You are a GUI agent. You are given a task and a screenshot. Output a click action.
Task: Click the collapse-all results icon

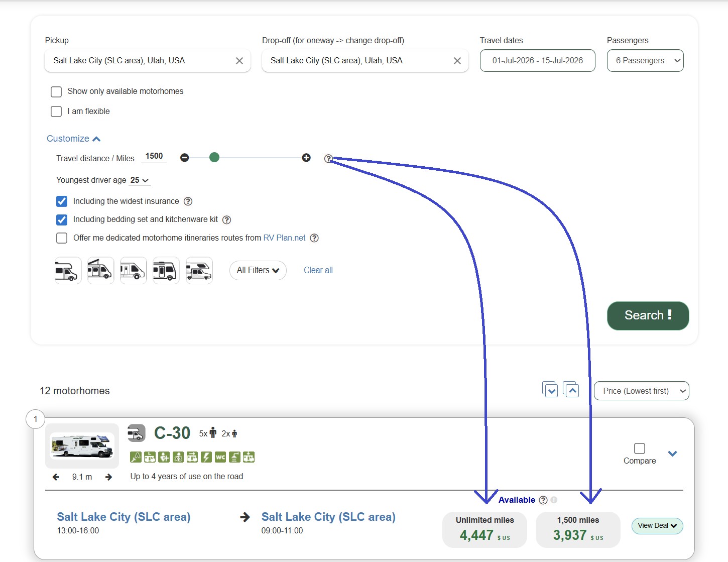pos(571,390)
